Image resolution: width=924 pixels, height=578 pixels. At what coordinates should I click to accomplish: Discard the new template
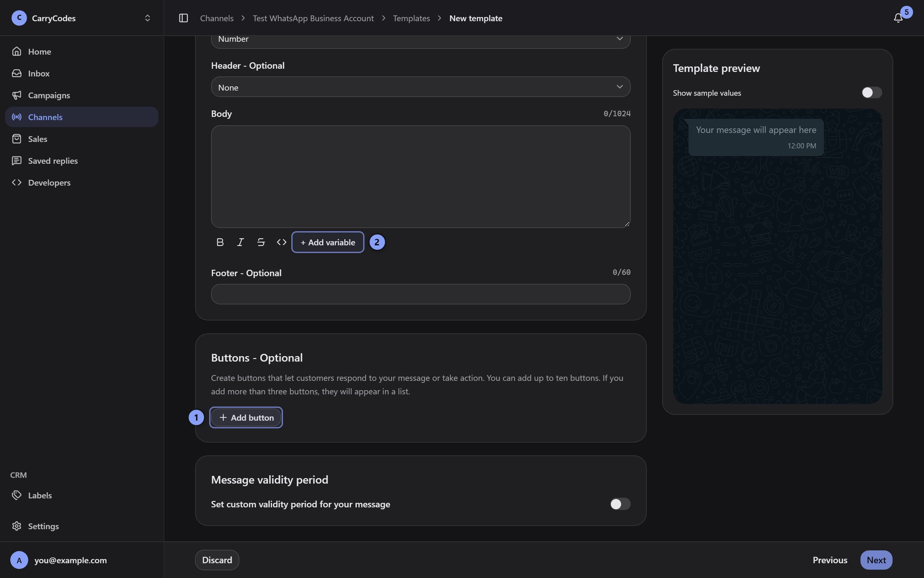click(x=217, y=560)
